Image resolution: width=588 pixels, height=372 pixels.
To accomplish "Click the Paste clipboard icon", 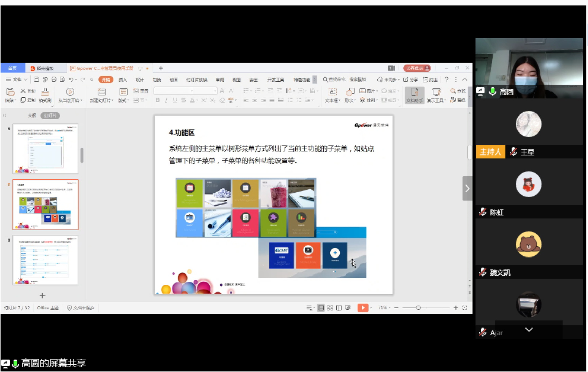I will [x=10, y=92].
